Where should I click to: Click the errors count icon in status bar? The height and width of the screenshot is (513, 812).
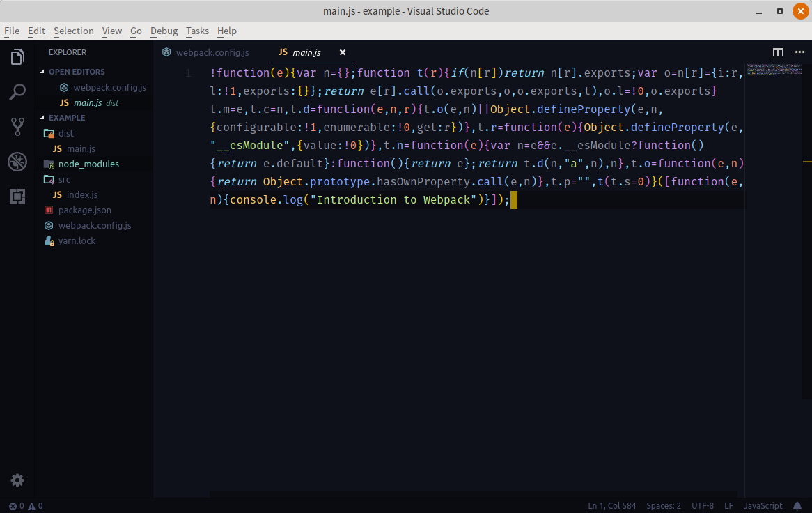click(13, 506)
